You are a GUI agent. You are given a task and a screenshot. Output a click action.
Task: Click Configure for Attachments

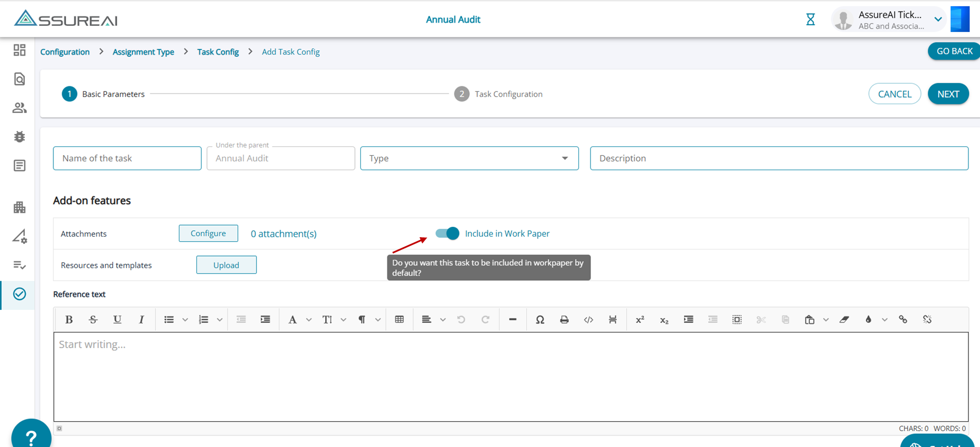[209, 233]
